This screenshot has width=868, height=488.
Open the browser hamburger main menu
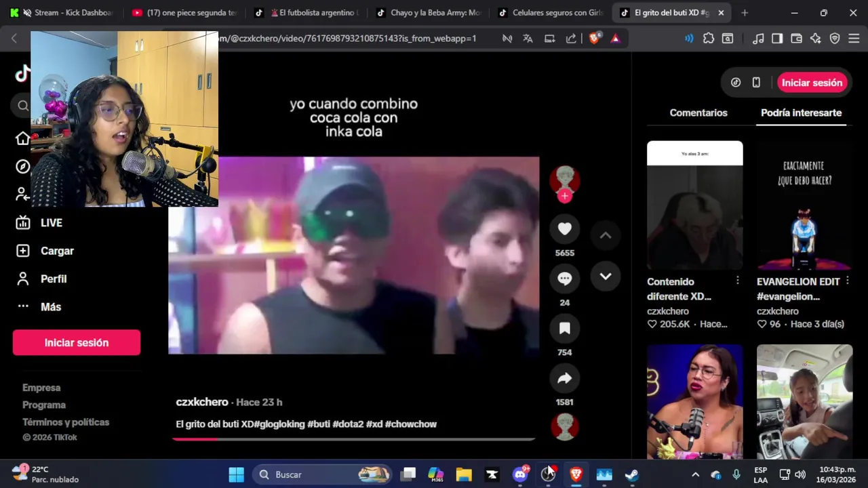[854, 39]
